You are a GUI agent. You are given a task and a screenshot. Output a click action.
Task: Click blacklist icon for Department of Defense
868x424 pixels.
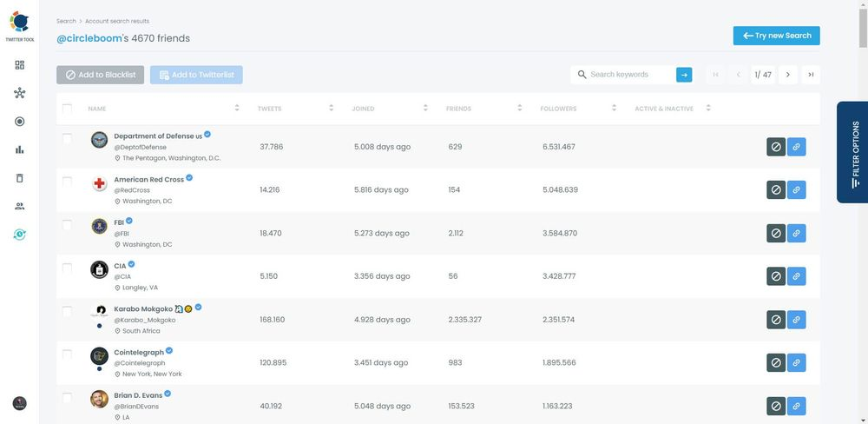pyautogui.click(x=776, y=147)
